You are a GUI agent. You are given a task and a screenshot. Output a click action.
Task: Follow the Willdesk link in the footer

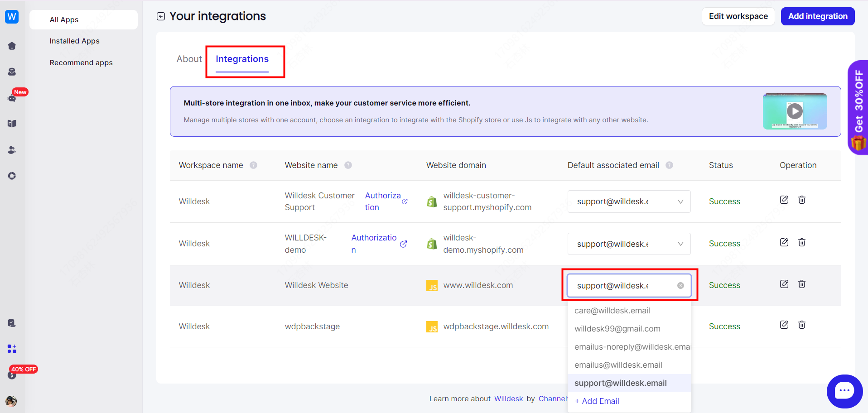[508, 399]
